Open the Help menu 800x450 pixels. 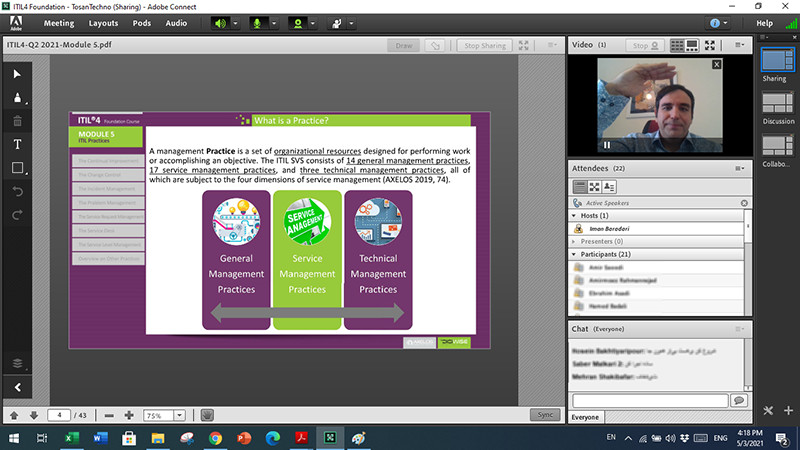pos(764,23)
